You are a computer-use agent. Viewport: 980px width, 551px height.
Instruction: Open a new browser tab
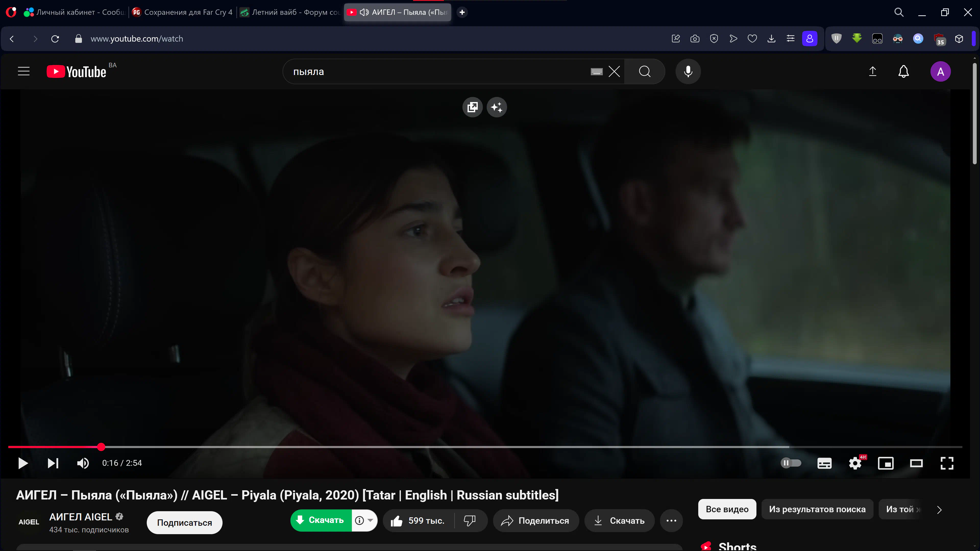coord(462,12)
